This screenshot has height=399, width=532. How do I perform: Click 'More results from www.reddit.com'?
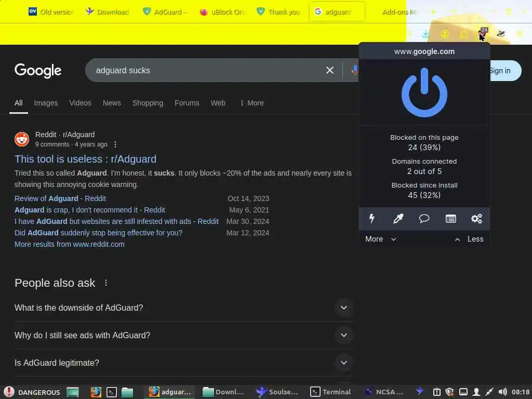click(x=69, y=244)
